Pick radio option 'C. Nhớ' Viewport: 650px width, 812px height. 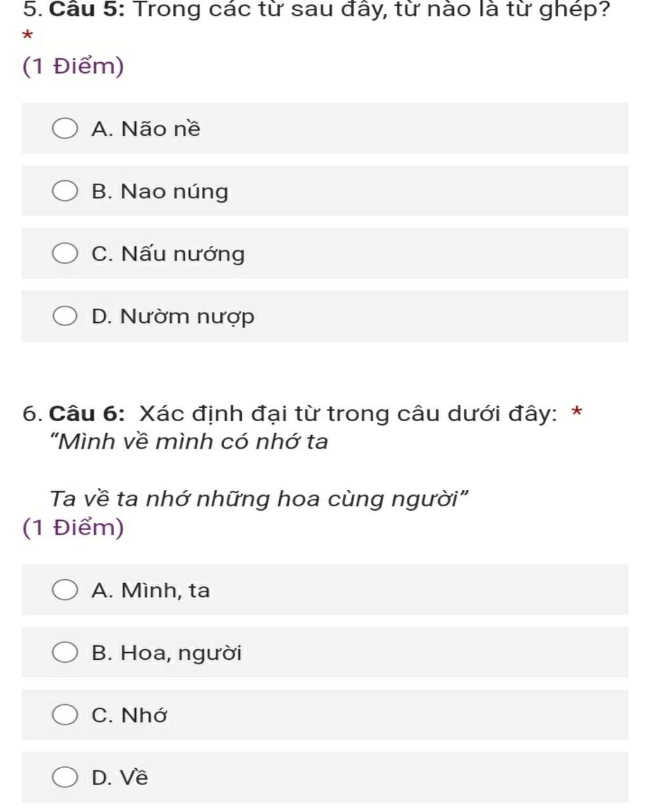point(65,715)
